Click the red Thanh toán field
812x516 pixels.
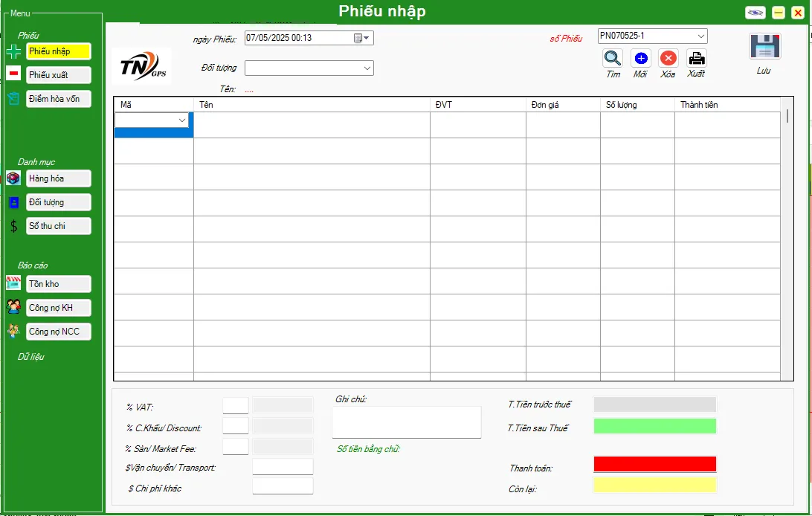(x=654, y=464)
